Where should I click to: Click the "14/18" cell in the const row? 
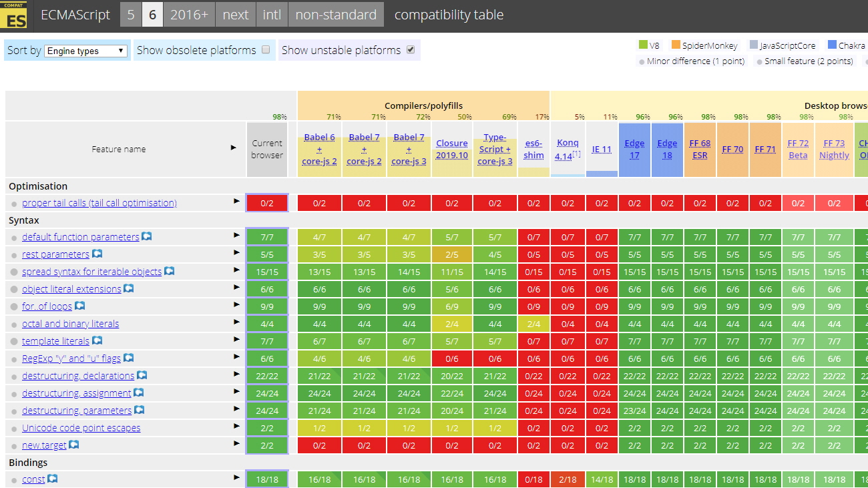click(602, 479)
